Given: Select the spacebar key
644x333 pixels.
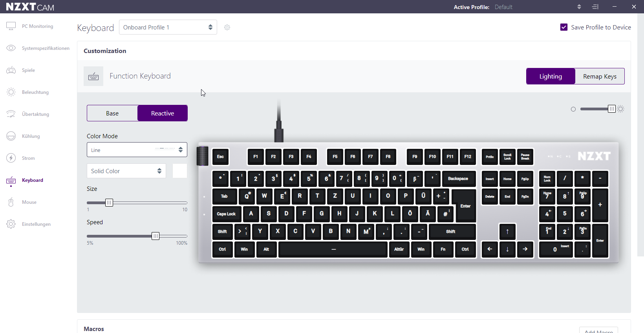Looking at the screenshot, I should tap(333, 249).
